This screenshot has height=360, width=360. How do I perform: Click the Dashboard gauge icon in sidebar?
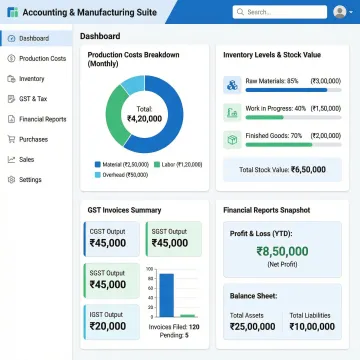tap(11, 38)
